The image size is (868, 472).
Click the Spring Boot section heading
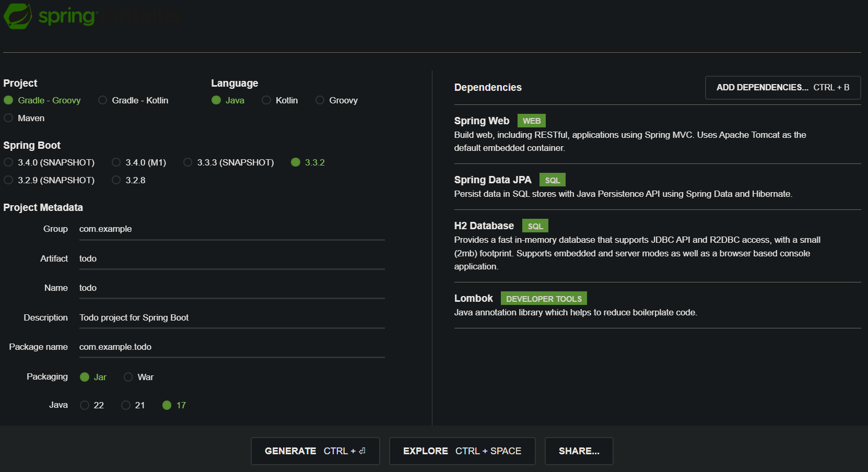point(32,145)
